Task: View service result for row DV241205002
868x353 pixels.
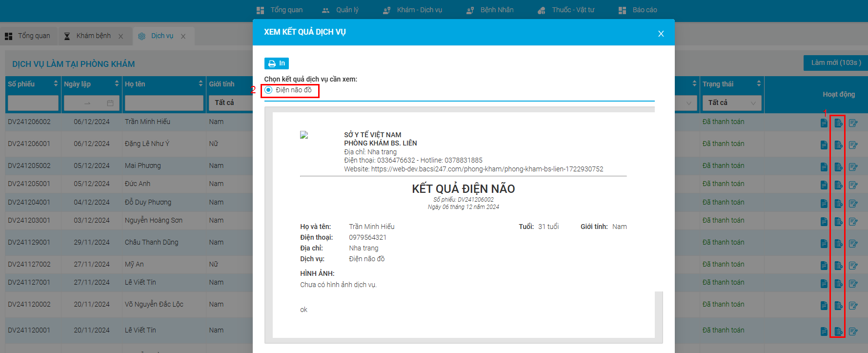Action: coord(838,167)
